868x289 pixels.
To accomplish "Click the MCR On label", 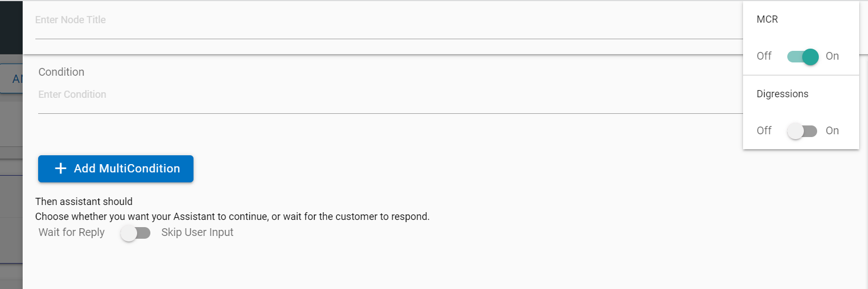I will [832, 56].
